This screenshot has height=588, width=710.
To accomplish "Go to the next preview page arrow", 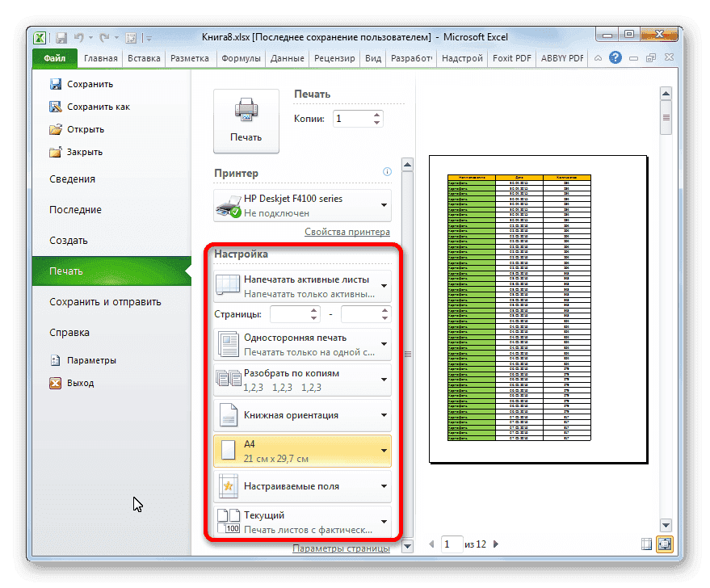I will (496, 544).
